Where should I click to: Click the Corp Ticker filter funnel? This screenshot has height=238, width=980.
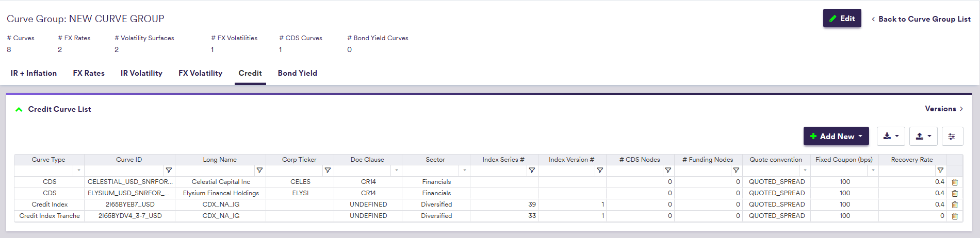point(328,171)
